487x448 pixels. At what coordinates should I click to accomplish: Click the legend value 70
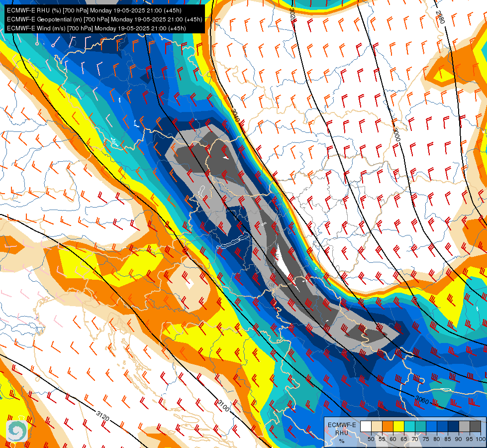point(415,439)
